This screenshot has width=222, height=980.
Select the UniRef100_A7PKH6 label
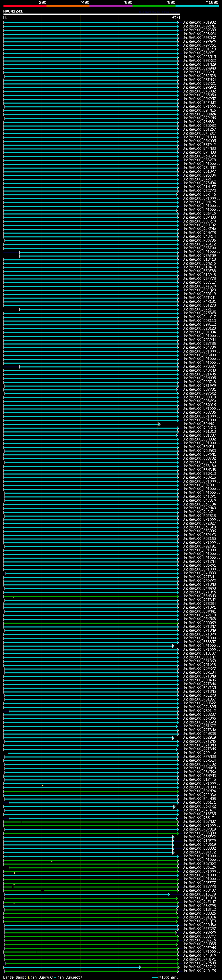point(199,118)
